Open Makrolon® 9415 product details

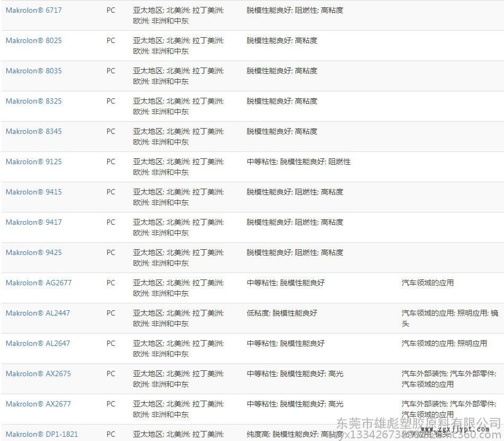click(x=33, y=192)
